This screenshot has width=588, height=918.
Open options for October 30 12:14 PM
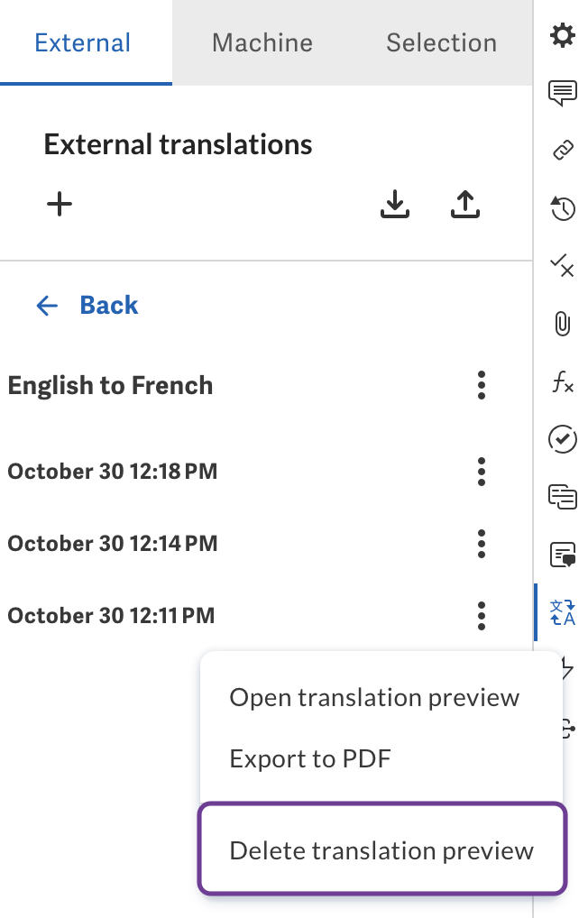[x=482, y=543]
